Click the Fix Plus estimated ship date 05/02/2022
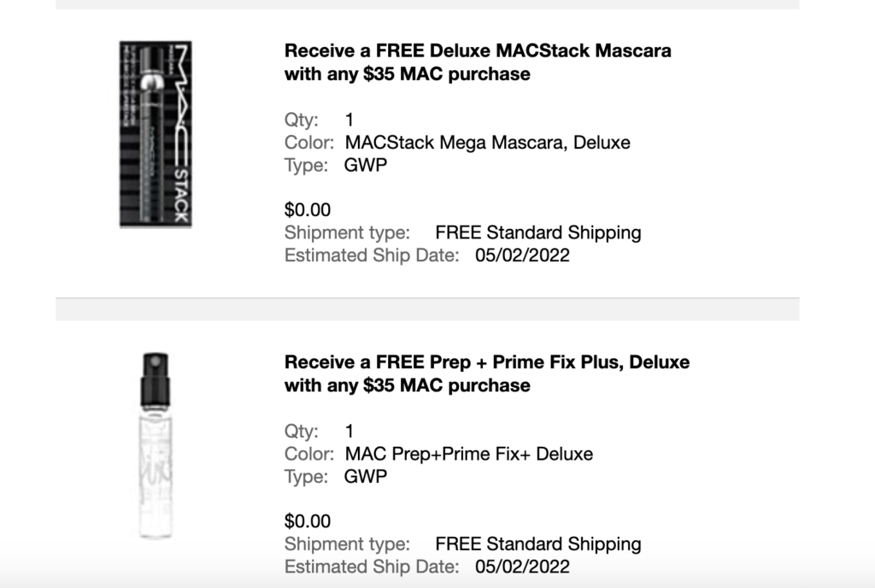Image resolution: width=875 pixels, height=588 pixels. (x=522, y=567)
